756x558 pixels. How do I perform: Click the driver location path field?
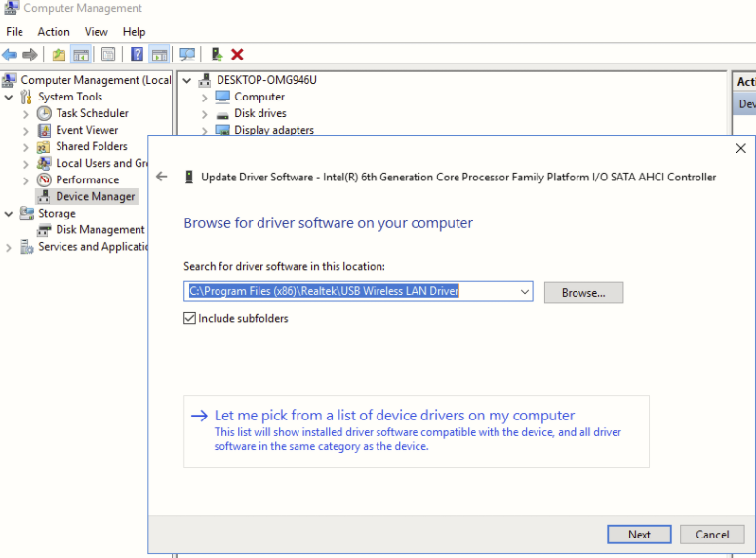tap(351, 291)
